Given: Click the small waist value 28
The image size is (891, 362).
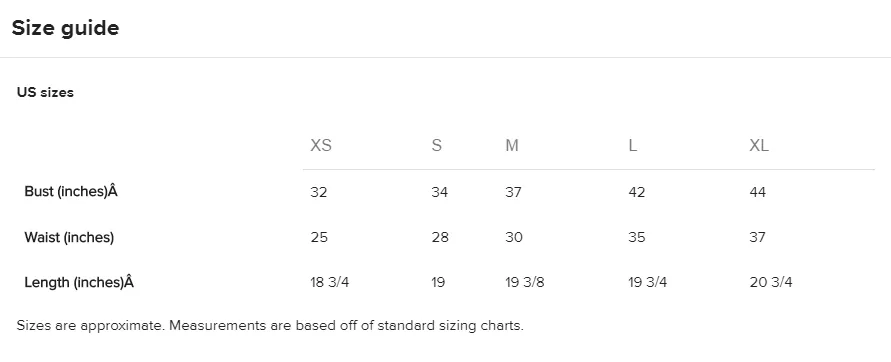Looking at the screenshot, I should coord(440,237).
